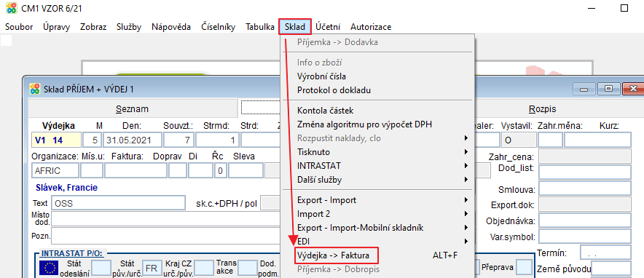Open the Soubor menu

[x=19, y=27]
